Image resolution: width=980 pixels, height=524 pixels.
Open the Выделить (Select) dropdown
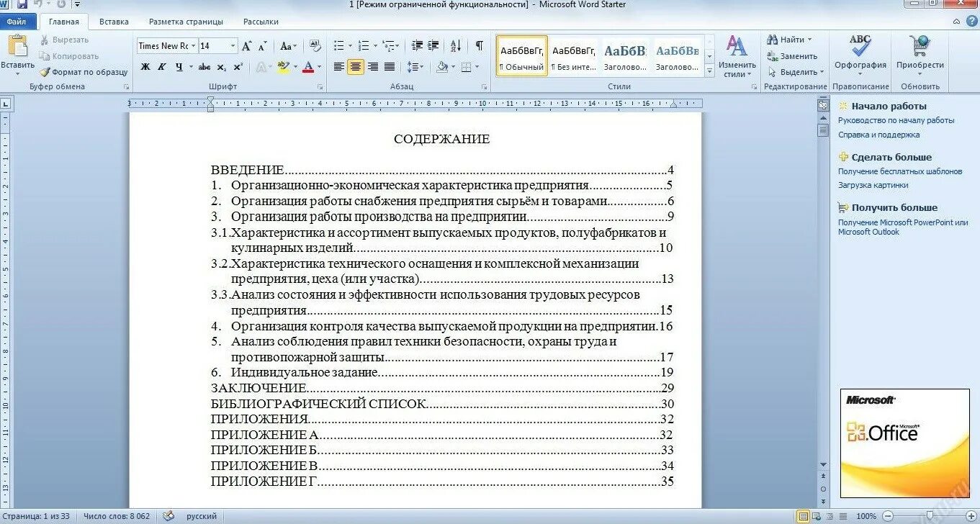[x=796, y=72]
